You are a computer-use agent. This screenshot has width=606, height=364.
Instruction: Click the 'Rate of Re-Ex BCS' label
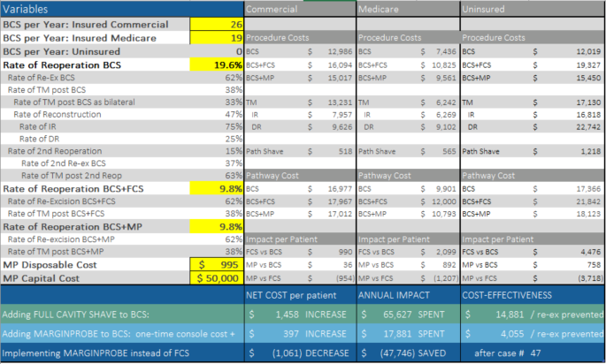click(42, 78)
